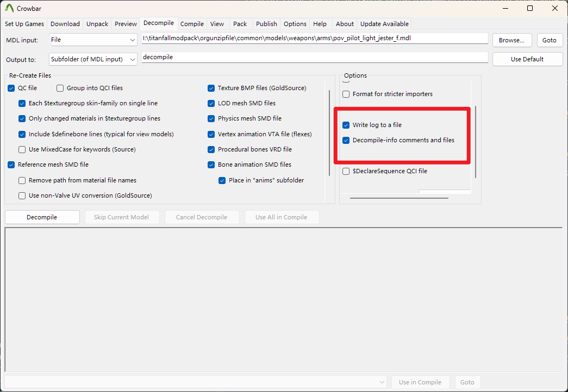The height and width of the screenshot is (392, 568).
Task: Click the MDL input path field
Action: 315,39
